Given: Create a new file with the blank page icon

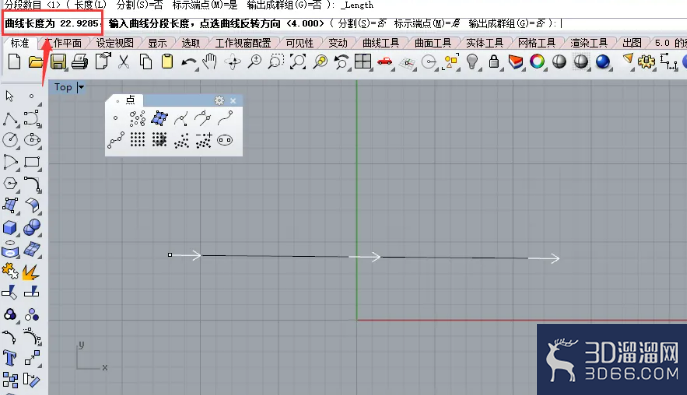Looking at the screenshot, I should [14, 62].
